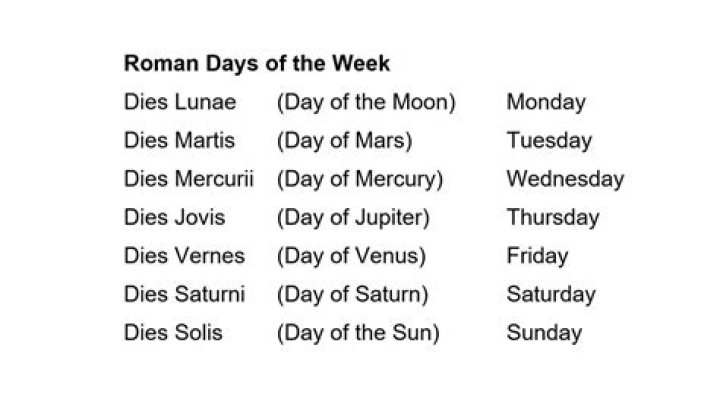
Task: Select the '(Day of Venus)' text
Action: point(351,256)
